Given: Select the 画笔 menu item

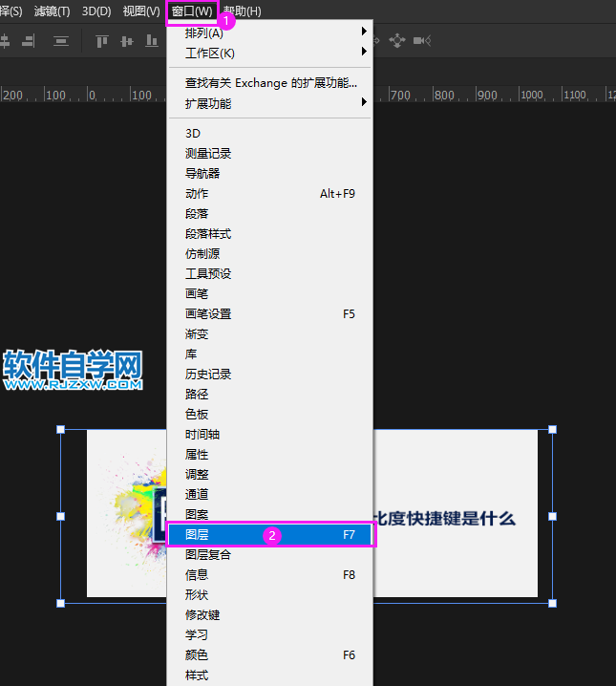Looking at the screenshot, I should point(269,293).
